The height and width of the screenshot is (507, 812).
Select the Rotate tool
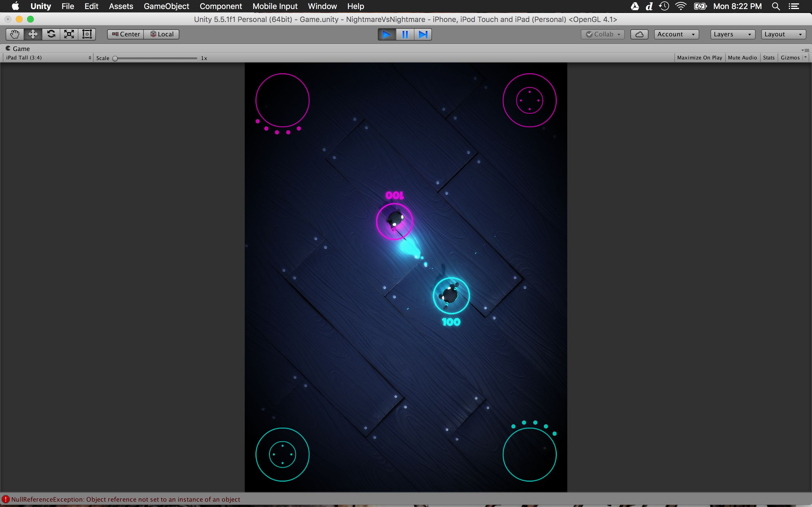[x=51, y=34]
